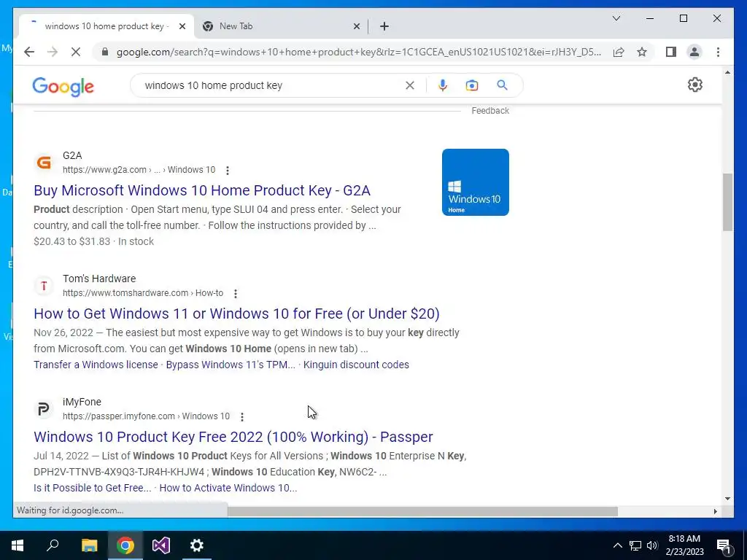Show hidden system tray icons
Viewport: 747px width, 560px height.
pos(617,545)
